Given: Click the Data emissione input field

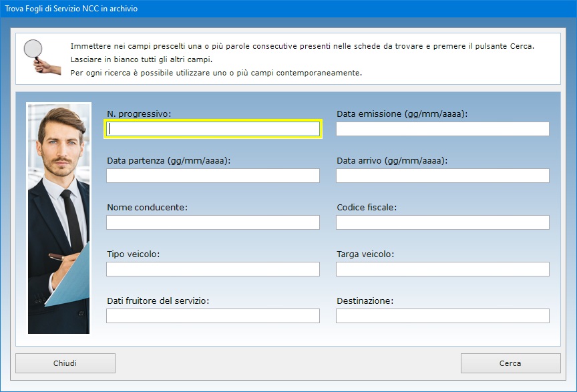Looking at the screenshot, I should pyautogui.click(x=442, y=129).
